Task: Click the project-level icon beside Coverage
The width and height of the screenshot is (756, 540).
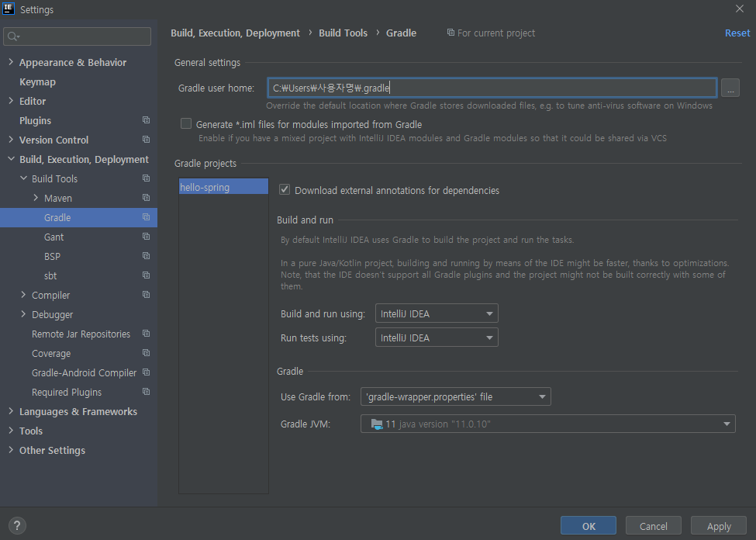Action: (x=146, y=353)
